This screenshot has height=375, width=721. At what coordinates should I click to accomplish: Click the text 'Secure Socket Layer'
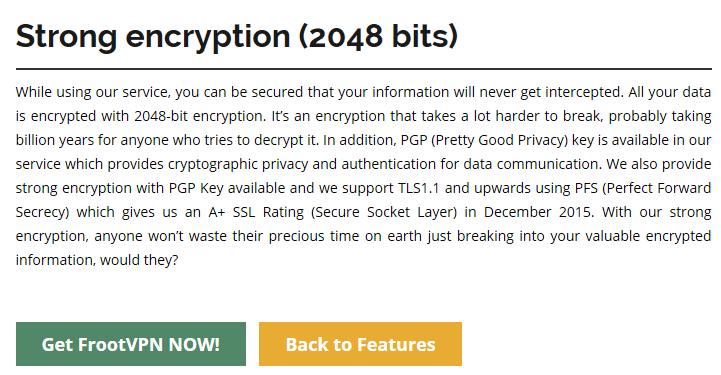(384, 212)
